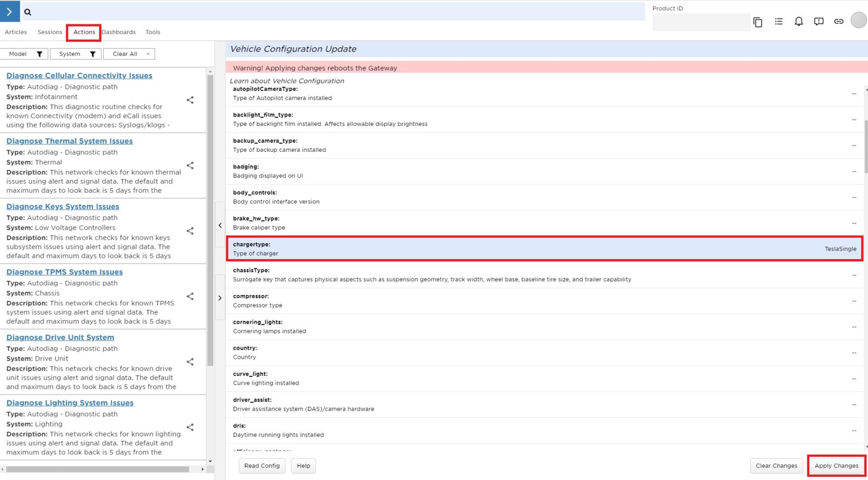
Task: Select the chargertype configuration row
Action: coord(544,249)
